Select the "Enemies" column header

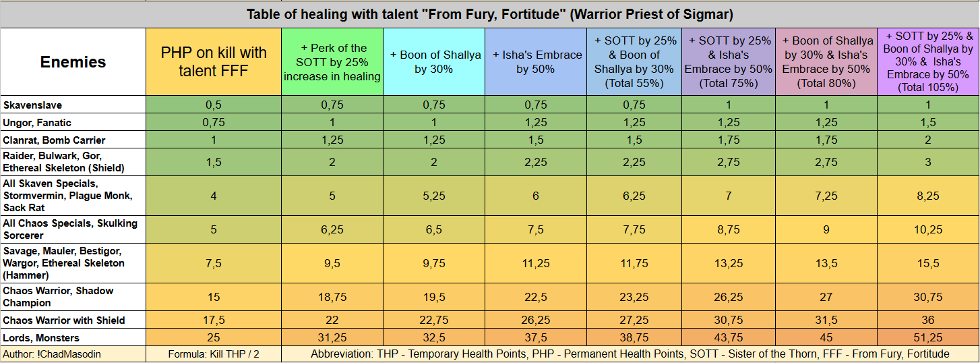(x=73, y=62)
